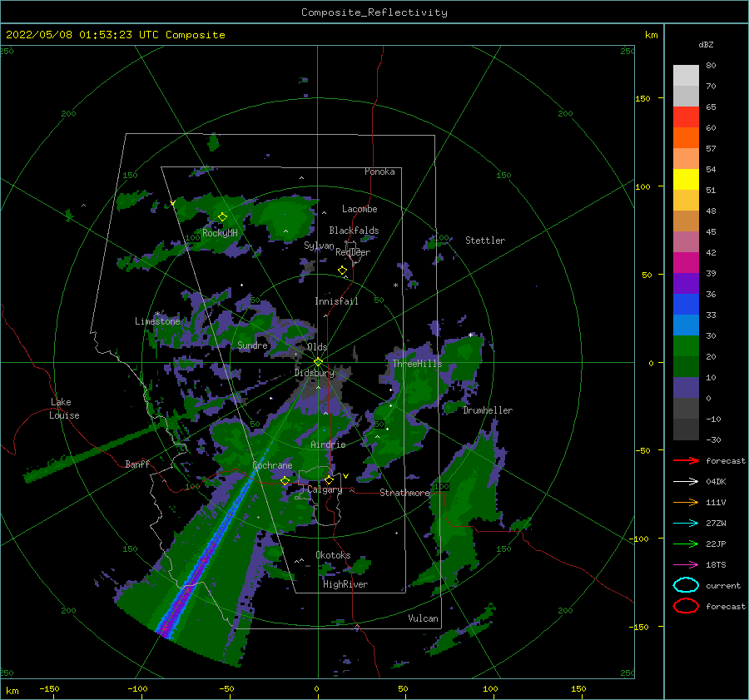Viewport: 749px width, 700px height.
Task: Click the Okotoks city label
Action: pyautogui.click(x=333, y=555)
